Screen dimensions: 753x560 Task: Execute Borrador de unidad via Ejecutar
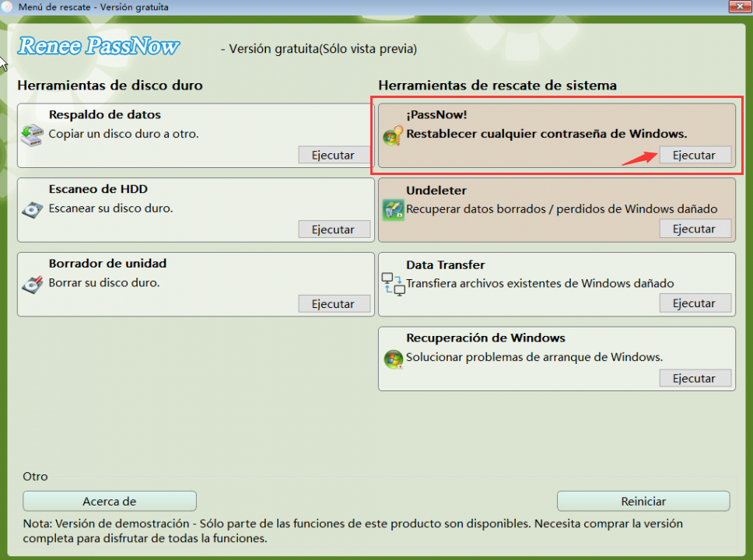[x=333, y=303]
